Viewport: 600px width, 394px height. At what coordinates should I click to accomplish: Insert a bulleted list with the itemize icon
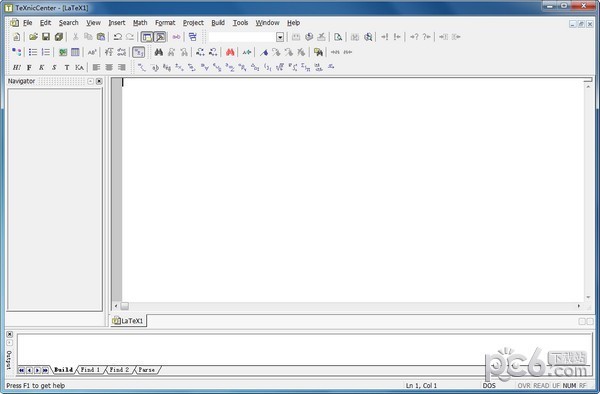tap(33, 52)
